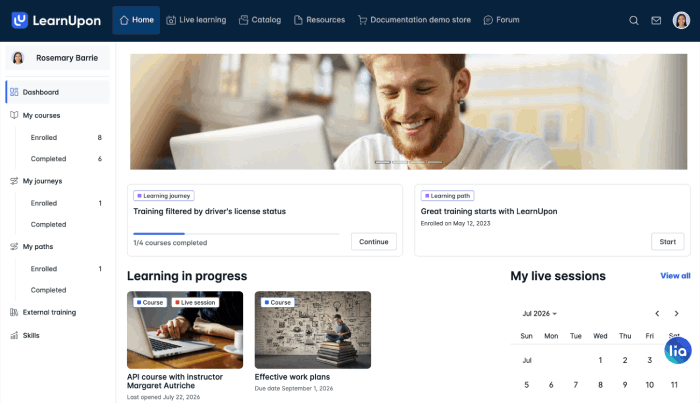Open the search magnifier icon
This screenshot has width=700, height=403.
[x=633, y=20]
